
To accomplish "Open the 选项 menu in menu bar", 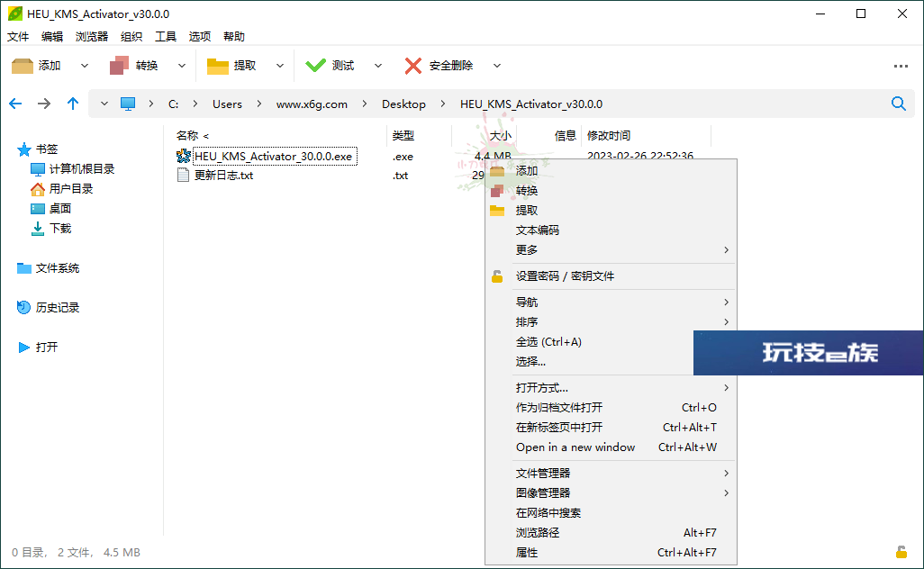I will 200,37.
